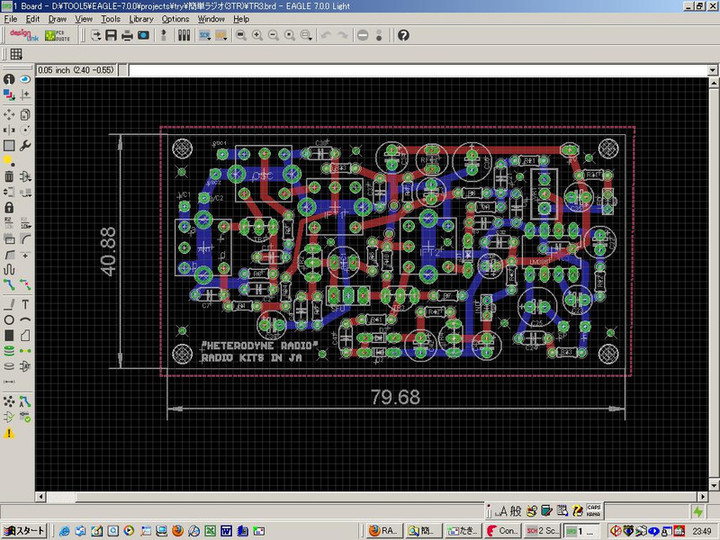
Task: Select the Delete trash can tool
Action: click(9, 176)
